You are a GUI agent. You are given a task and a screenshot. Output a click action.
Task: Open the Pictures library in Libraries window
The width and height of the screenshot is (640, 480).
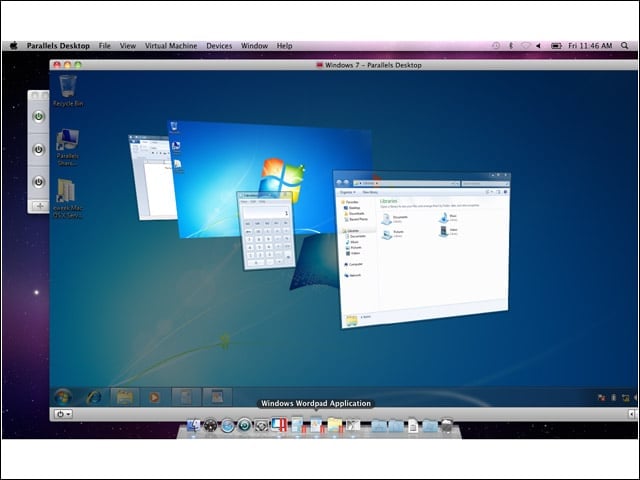tap(393, 234)
